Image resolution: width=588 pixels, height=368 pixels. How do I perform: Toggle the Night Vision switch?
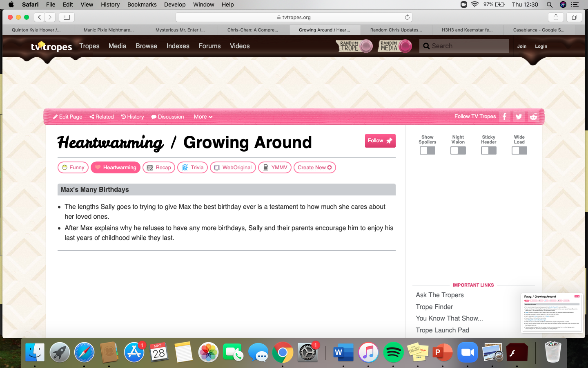pos(458,150)
